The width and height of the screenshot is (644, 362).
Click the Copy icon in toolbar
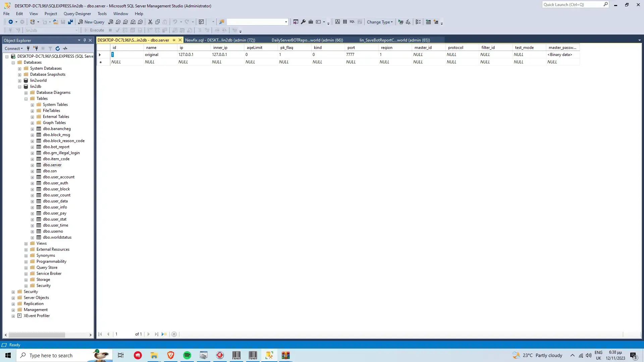pos(158,22)
